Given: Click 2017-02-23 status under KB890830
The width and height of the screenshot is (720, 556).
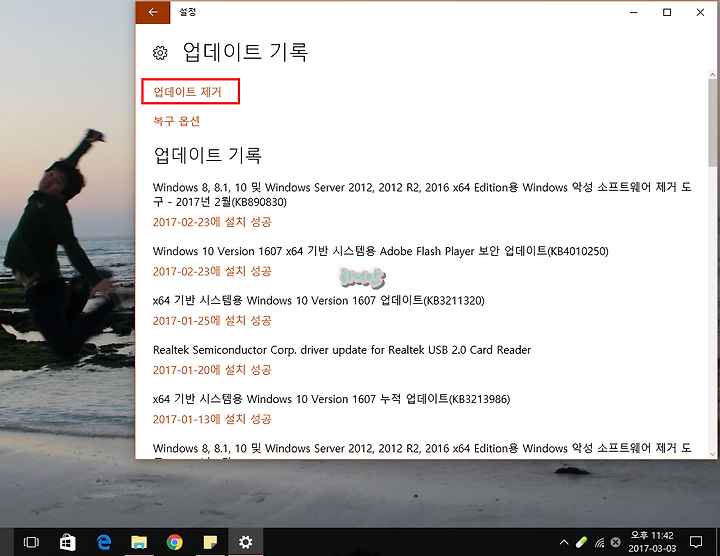Looking at the screenshot, I should click(x=212, y=222).
